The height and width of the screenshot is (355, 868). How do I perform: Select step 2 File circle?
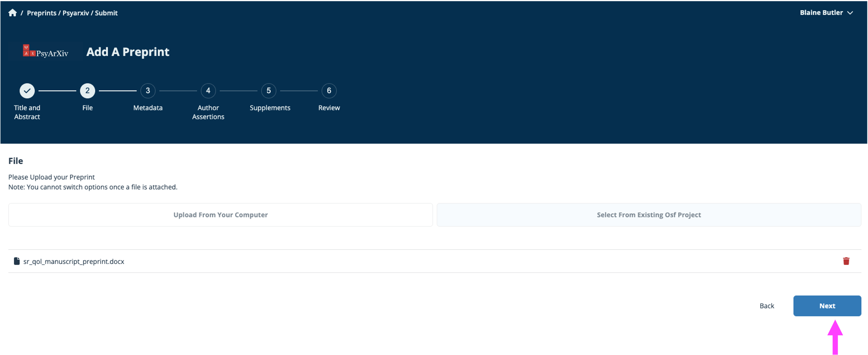coord(87,90)
